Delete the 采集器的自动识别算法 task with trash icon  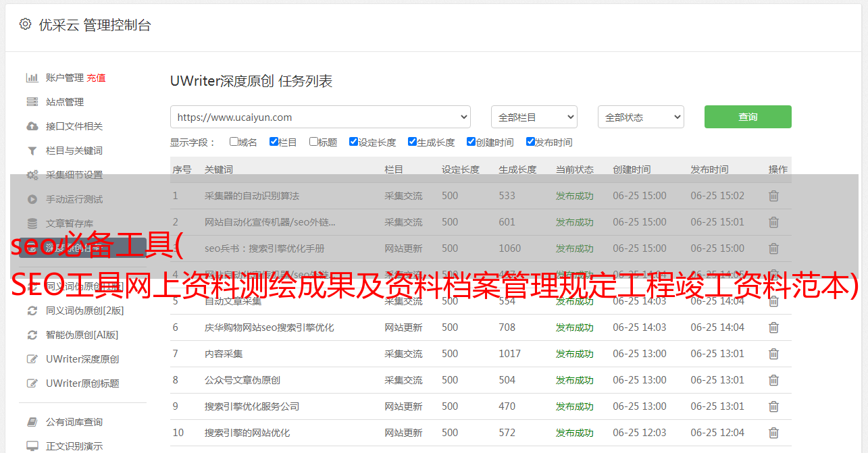[x=774, y=196]
